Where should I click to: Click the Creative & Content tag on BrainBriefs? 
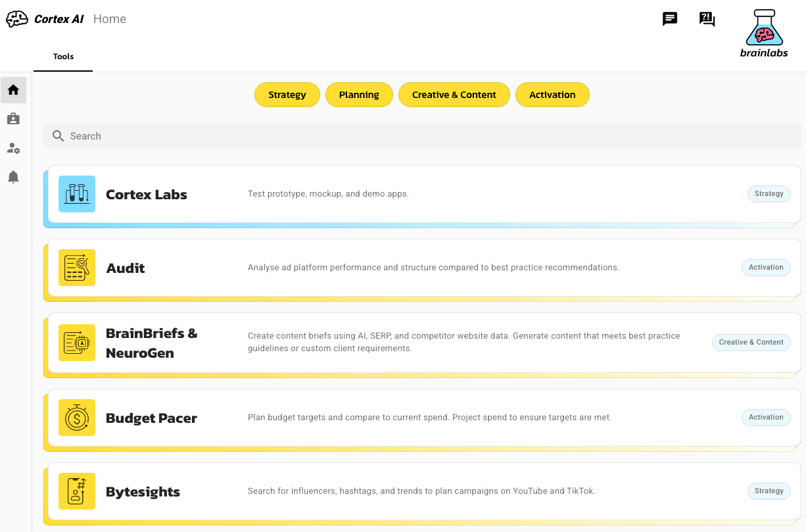751,343
